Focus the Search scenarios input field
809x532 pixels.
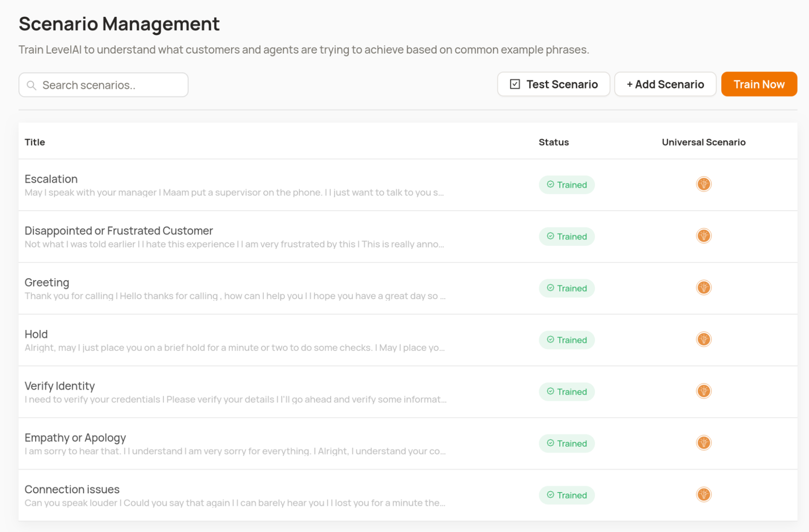tap(111, 85)
